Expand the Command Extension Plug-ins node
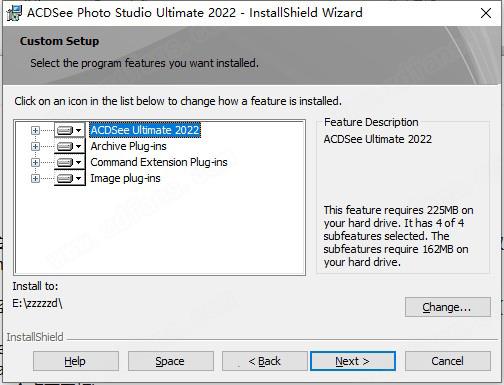Viewport: 504px width, 385px height. coord(35,162)
